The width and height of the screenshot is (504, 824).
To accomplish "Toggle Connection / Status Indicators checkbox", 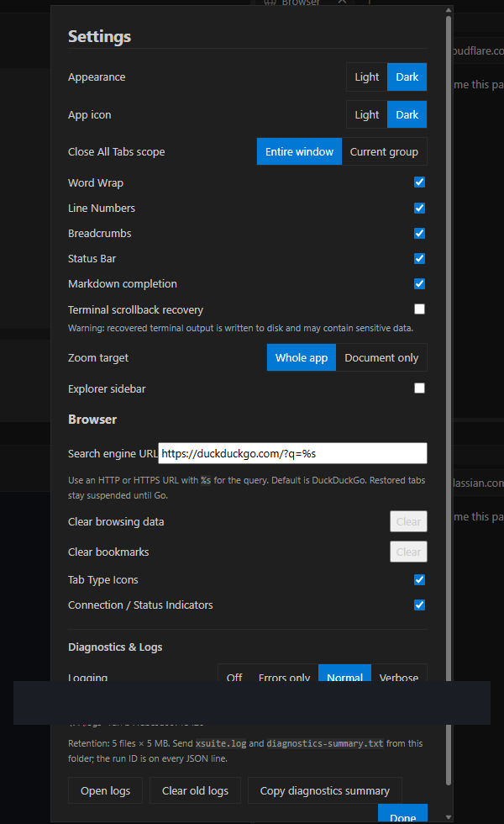I will [x=419, y=605].
